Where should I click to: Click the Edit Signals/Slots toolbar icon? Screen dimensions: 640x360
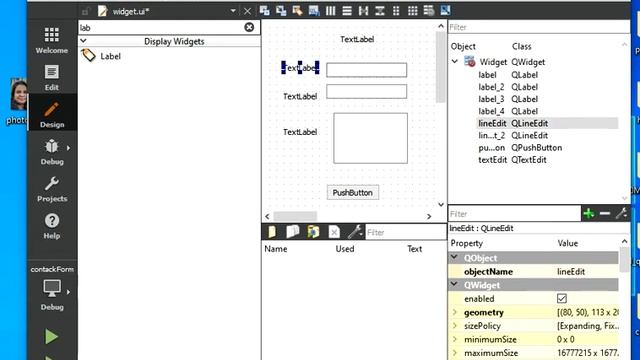tap(281, 11)
